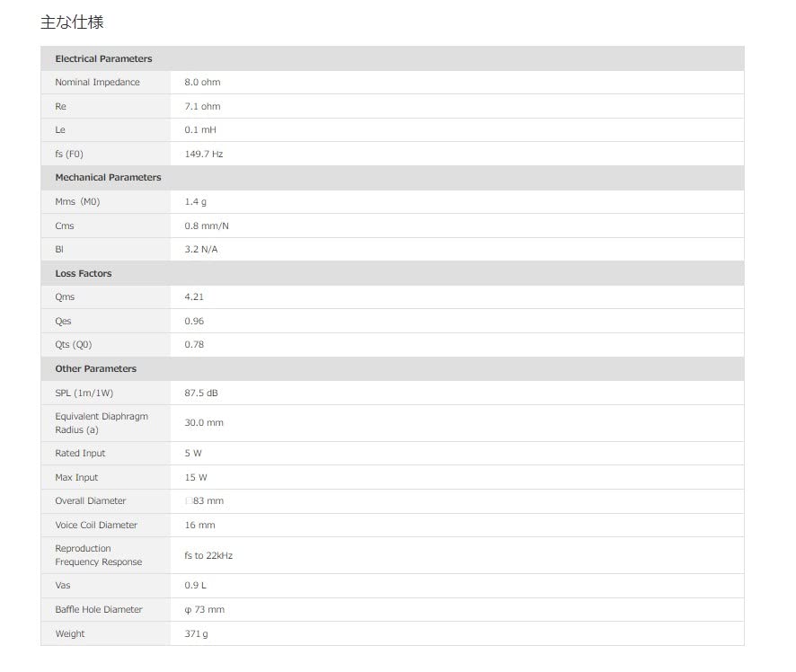Click the 7.1 ohm Re value

[x=202, y=106]
